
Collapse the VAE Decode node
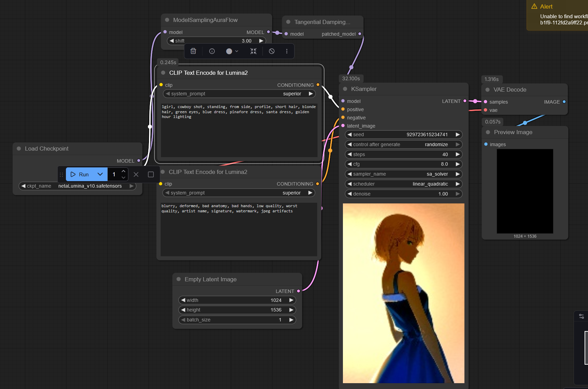[487, 90]
